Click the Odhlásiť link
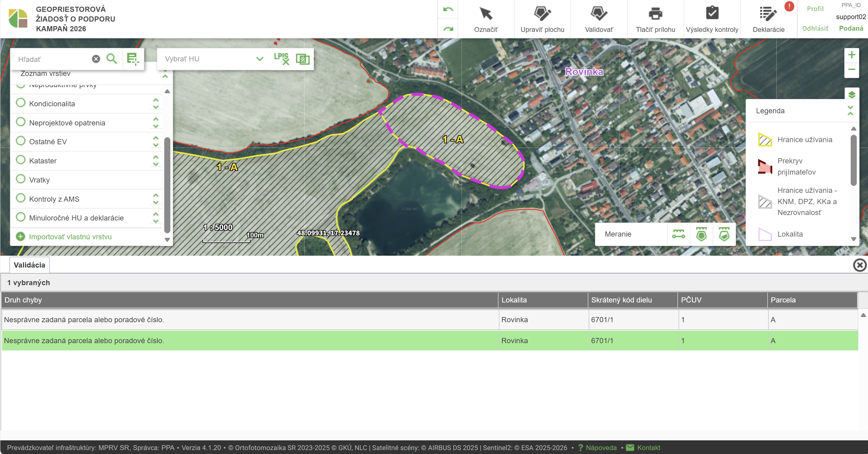Viewport: 868px width, 454px height. tap(815, 28)
